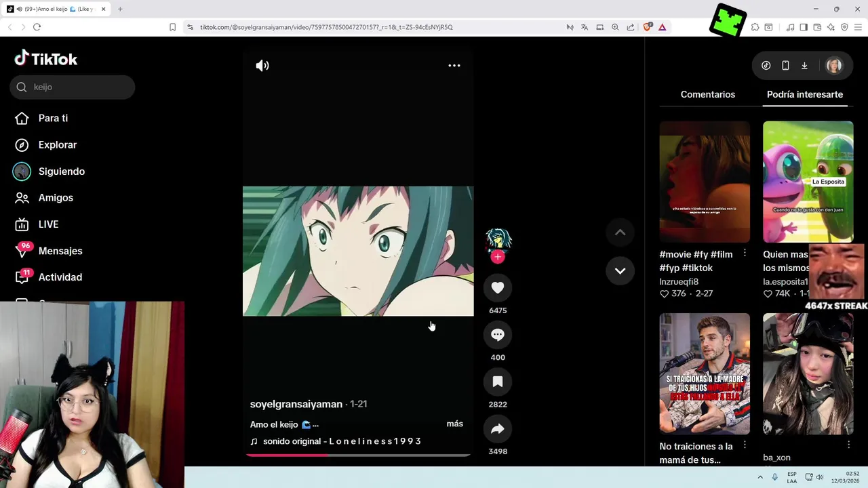The height and width of the screenshot is (488, 868).
Task: Click the TikTok logo
Action: [x=46, y=58]
